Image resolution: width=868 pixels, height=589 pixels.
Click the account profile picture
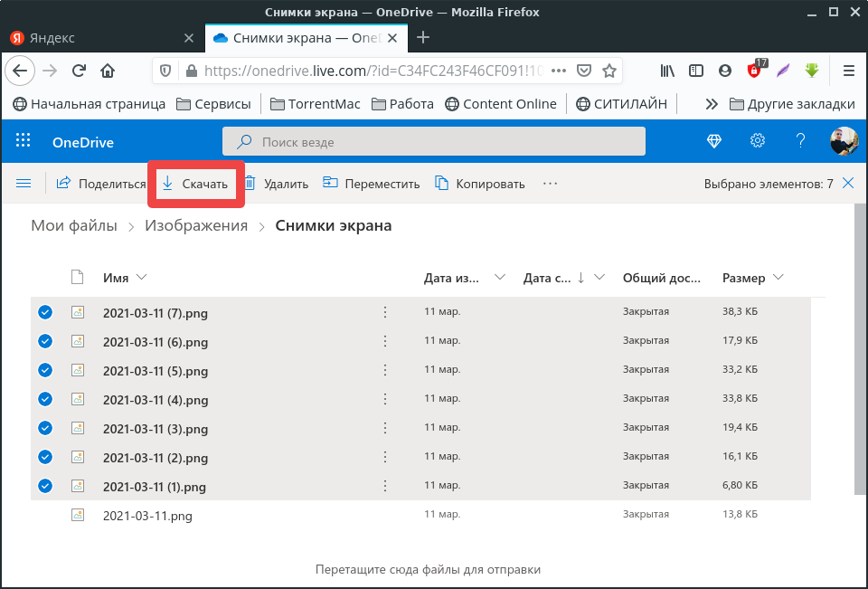(843, 141)
